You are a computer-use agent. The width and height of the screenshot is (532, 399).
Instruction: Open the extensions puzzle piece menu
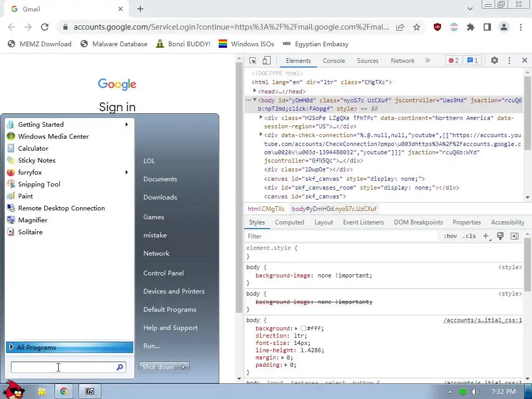pos(471,27)
